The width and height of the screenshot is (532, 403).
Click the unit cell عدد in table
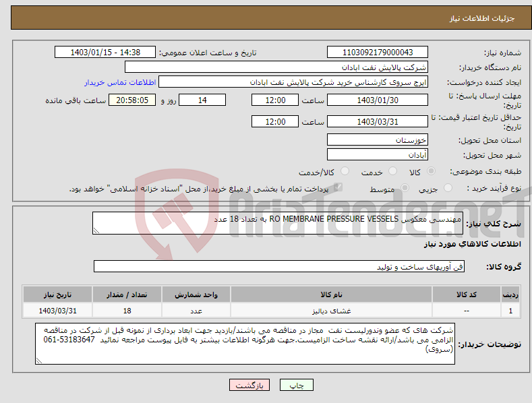point(196,311)
